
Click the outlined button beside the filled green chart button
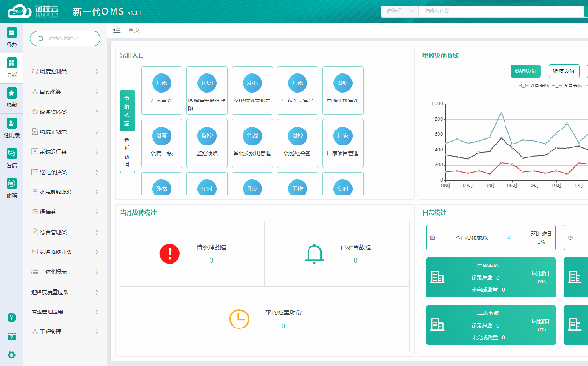click(564, 71)
